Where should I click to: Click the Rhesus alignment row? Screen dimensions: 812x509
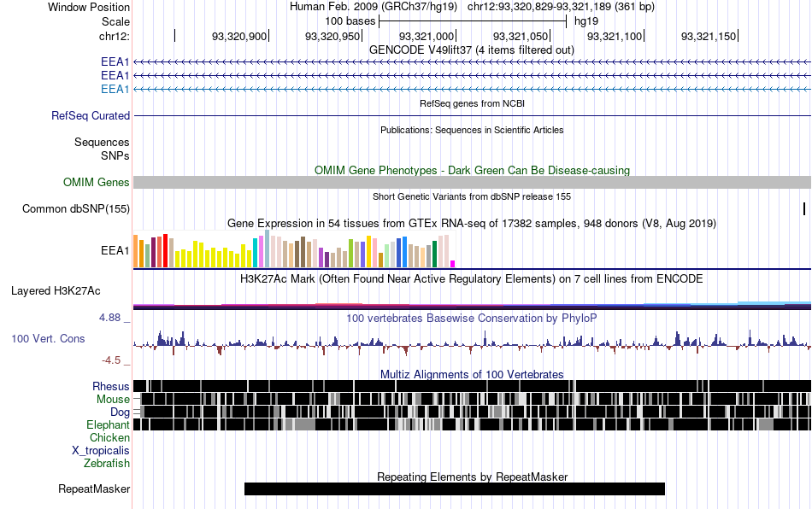(x=472, y=386)
